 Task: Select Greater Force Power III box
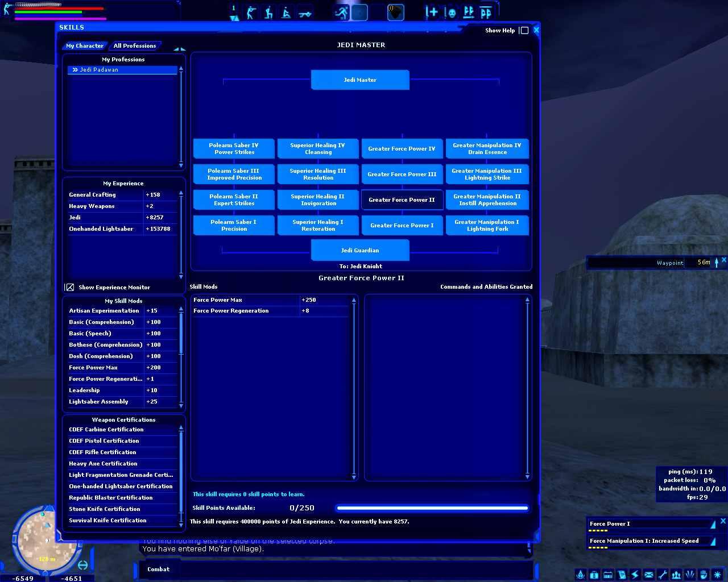pyautogui.click(x=402, y=174)
